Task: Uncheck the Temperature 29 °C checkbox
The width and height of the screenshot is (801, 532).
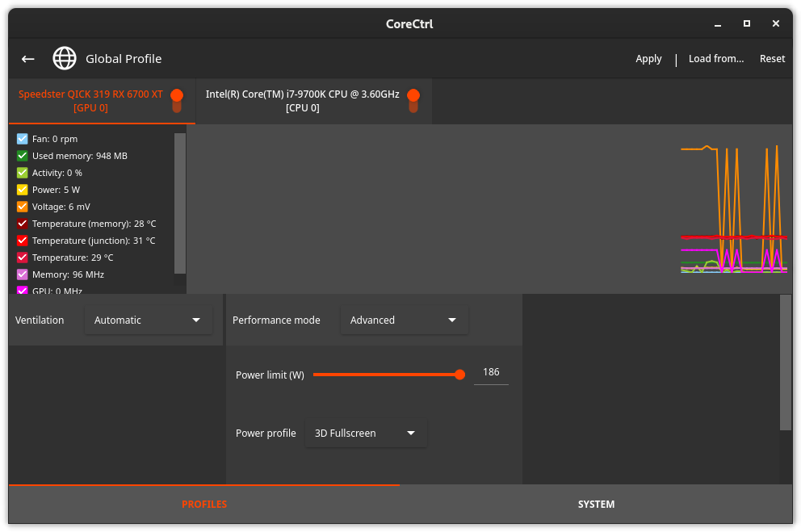Action: (x=22, y=258)
